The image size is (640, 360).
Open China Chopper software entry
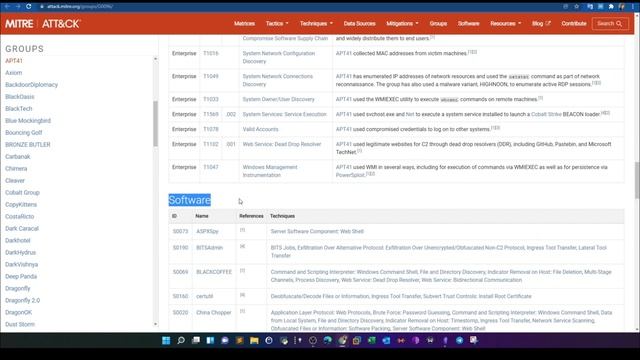tap(213, 313)
